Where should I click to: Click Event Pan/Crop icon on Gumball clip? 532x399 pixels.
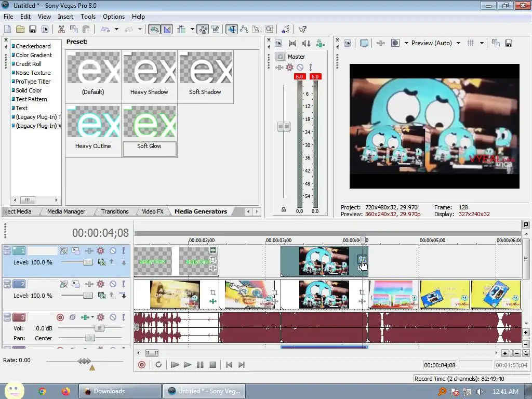pos(362,260)
